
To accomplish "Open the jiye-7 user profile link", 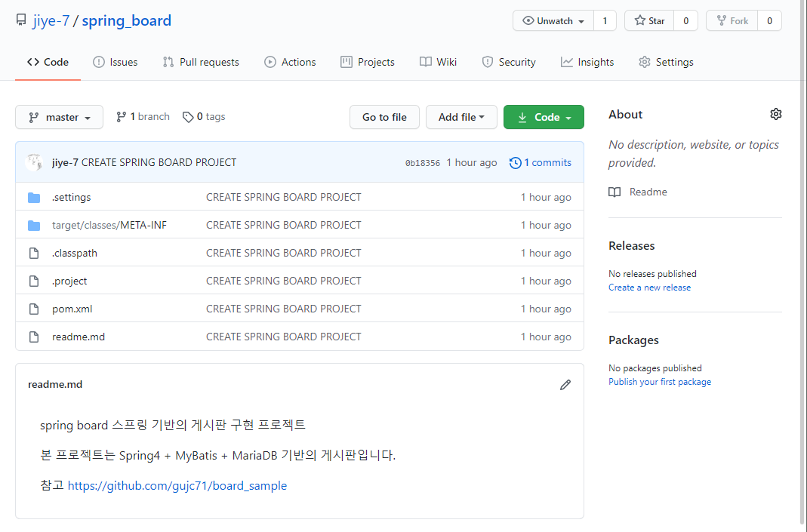I will [51, 20].
